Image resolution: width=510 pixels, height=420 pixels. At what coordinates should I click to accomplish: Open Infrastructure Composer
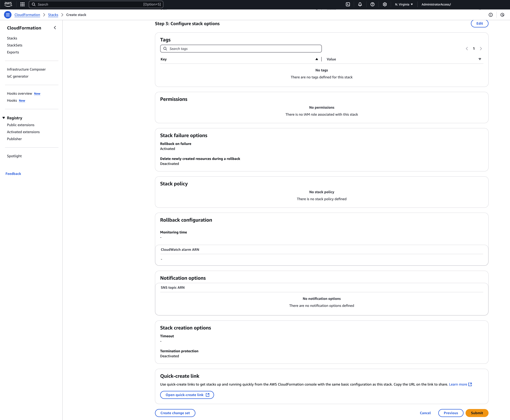coord(26,69)
